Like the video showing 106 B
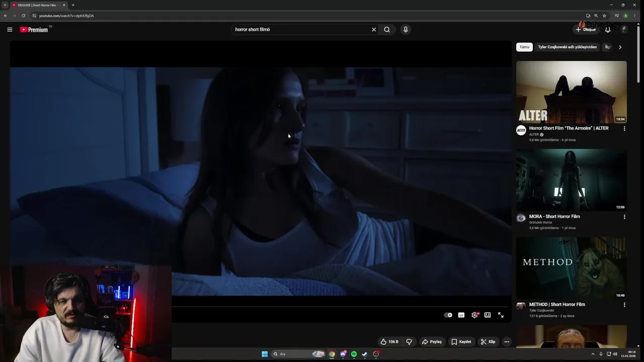The image size is (644, 362). click(x=389, y=342)
